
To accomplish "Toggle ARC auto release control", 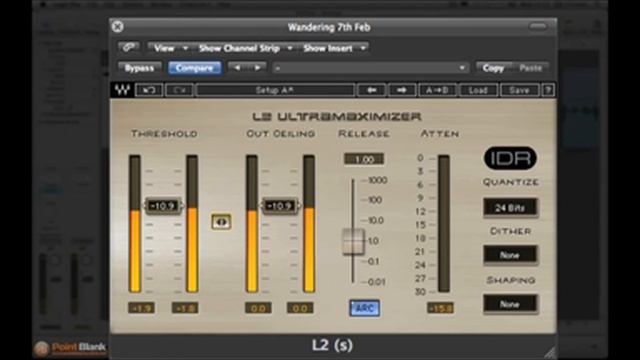I will [x=364, y=308].
